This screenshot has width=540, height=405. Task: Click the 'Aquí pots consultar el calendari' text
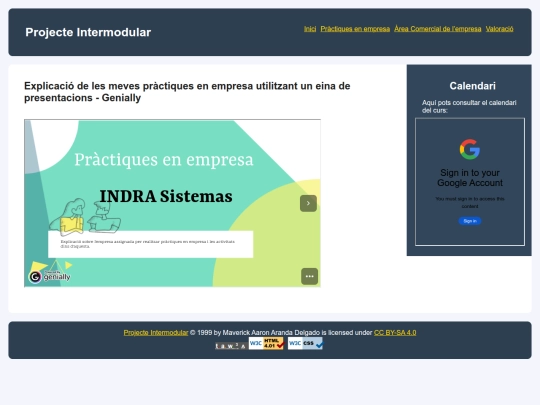(469, 106)
